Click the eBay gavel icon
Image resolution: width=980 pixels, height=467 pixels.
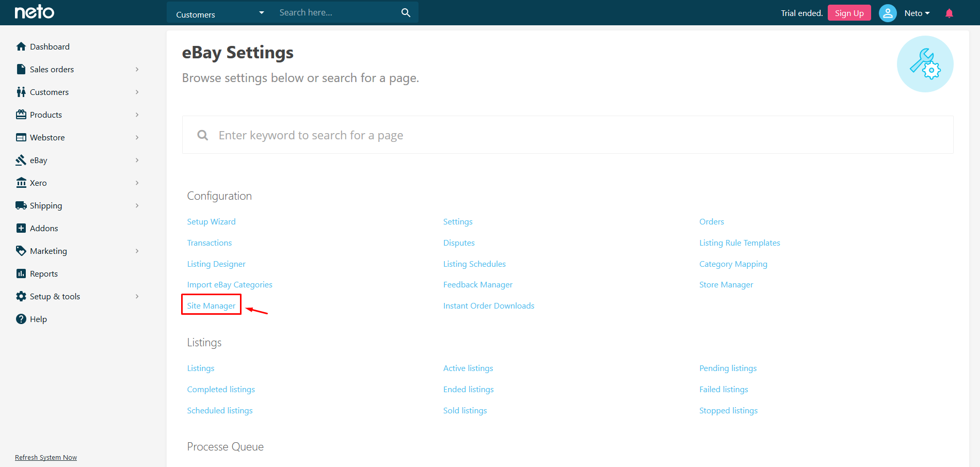click(x=21, y=160)
